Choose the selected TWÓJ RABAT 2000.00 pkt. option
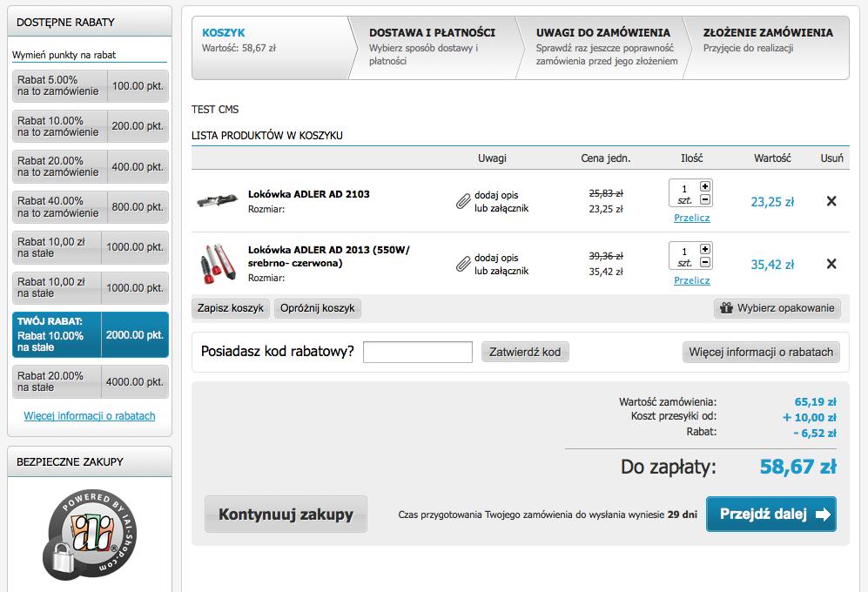 point(91,334)
